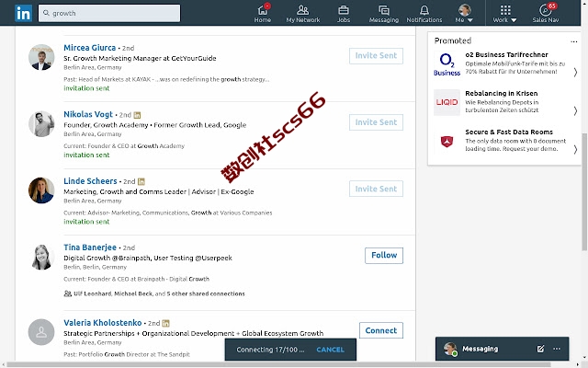The width and height of the screenshot is (588, 368).
Task: Open the Secure & Fast Data Rooms ad title
Action: tap(509, 132)
